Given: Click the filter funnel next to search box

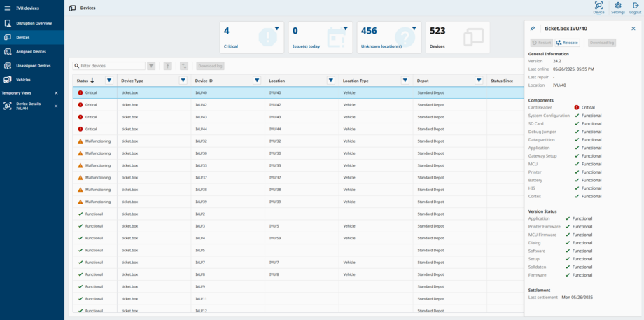Looking at the screenshot, I should tap(151, 66).
